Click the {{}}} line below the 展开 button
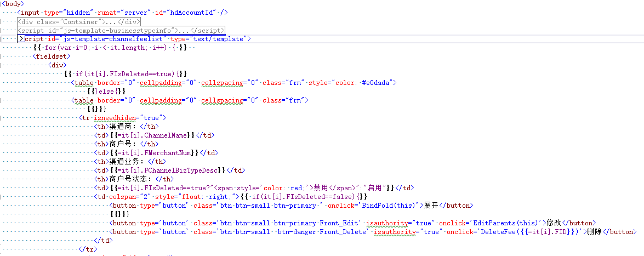644x256 pixels. [x=120, y=214]
